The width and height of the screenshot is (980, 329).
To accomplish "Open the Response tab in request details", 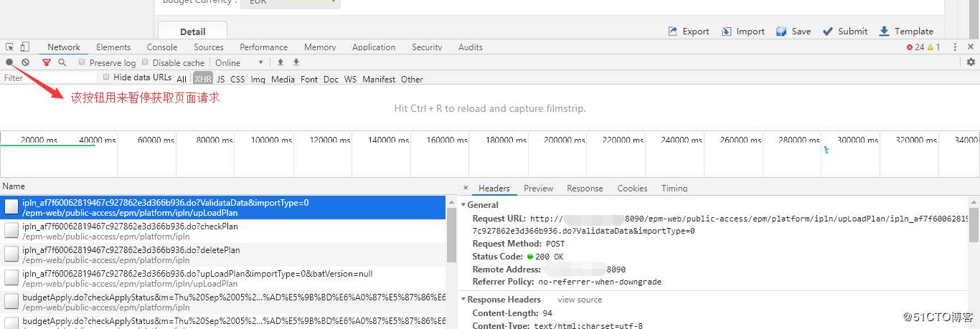I will [x=585, y=188].
